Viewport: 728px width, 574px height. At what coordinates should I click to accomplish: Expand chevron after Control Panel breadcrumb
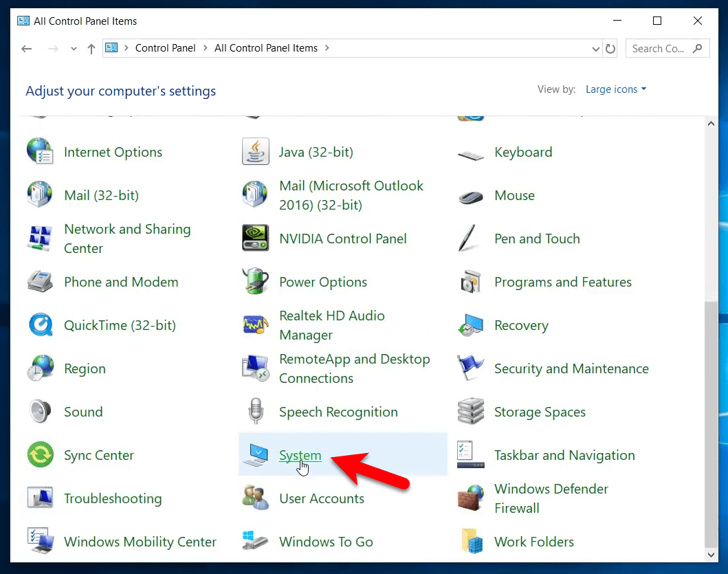point(206,48)
